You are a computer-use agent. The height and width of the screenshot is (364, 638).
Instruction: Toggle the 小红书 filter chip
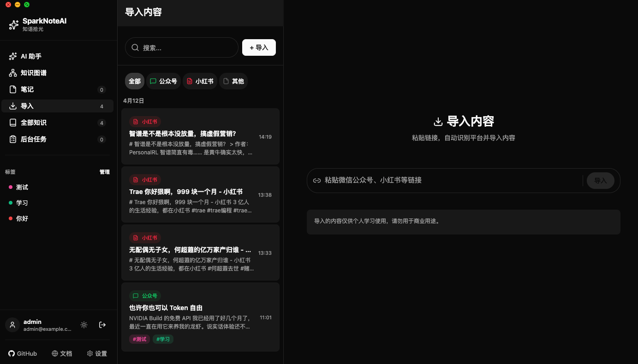pyautogui.click(x=200, y=81)
